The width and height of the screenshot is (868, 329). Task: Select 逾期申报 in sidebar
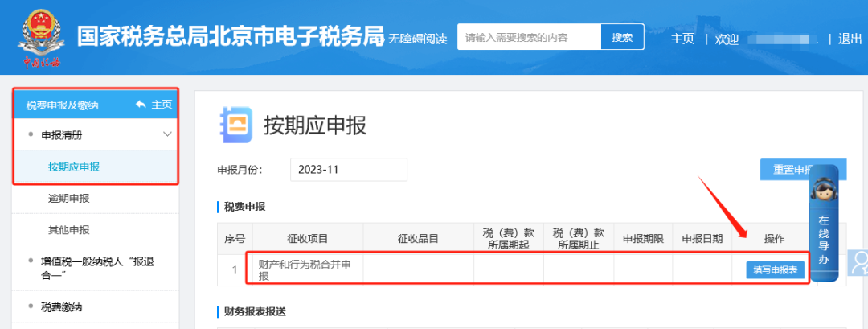(68, 199)
